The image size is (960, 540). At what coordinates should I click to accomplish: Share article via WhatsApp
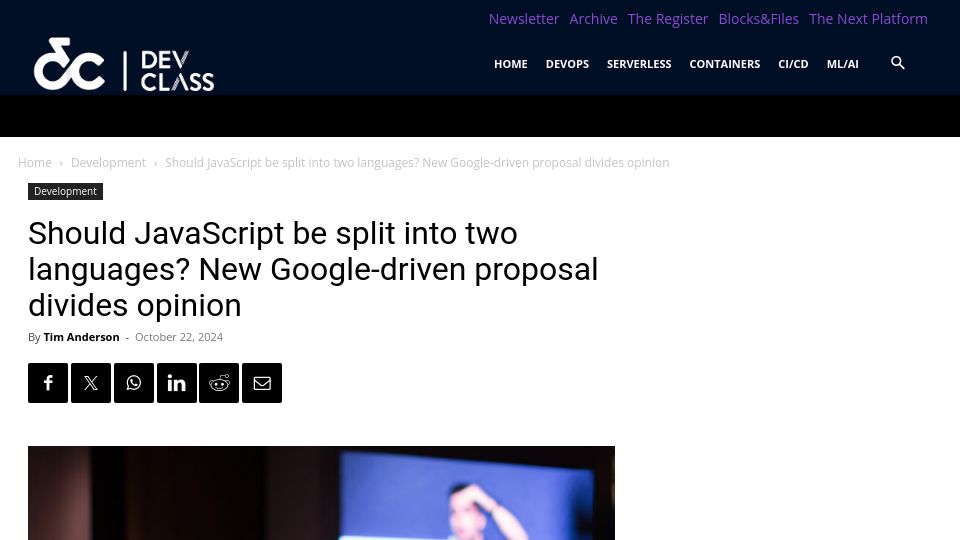point(133,383)
